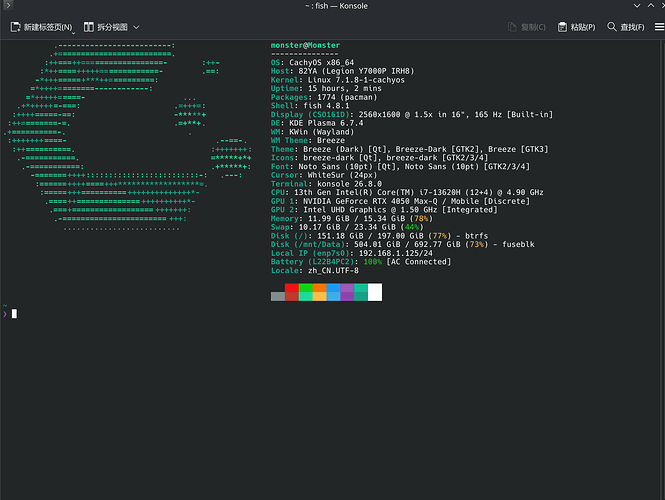Click the OS: CachyOS x86_64 line
This screenshot has height=500, width=665.
[x=312, y=63]
